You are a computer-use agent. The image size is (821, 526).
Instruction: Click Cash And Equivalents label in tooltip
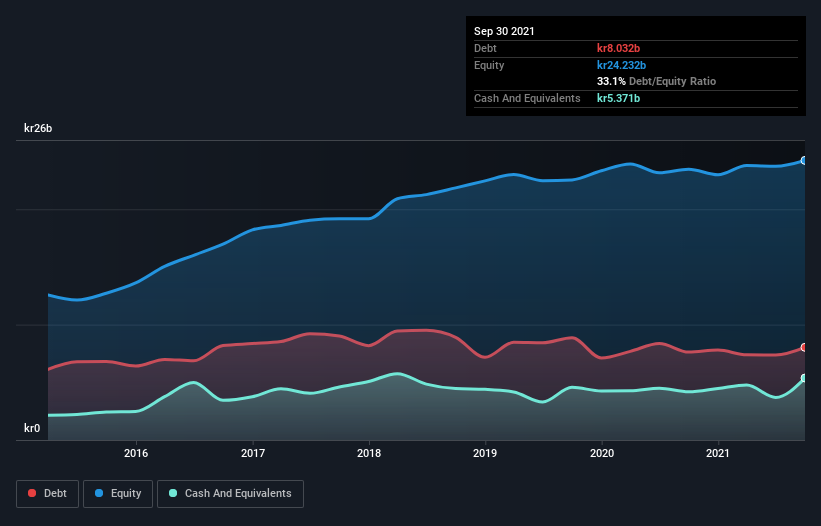click(527, 98)
